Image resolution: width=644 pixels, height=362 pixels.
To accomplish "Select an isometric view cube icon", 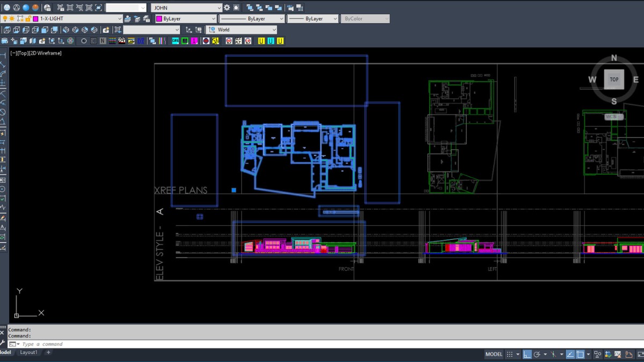I will tap(66, 29).
